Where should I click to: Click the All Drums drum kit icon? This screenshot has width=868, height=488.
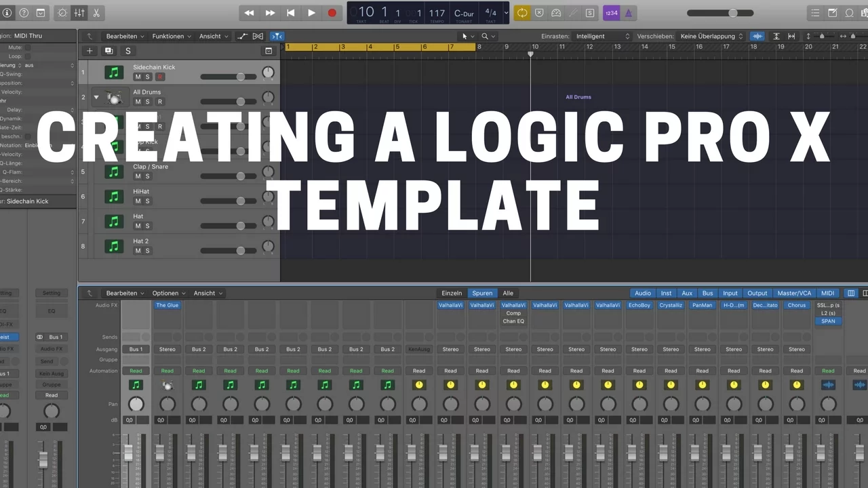tap(114, 98)
